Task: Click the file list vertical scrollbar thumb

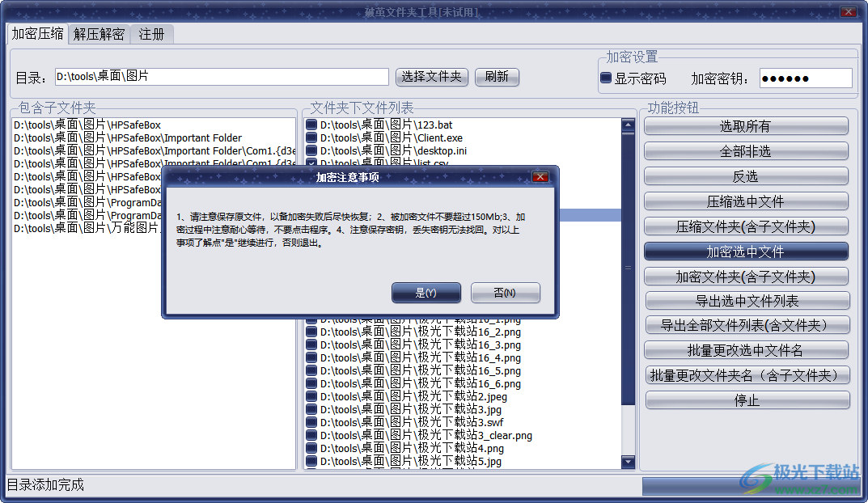Action: [628, 268]
